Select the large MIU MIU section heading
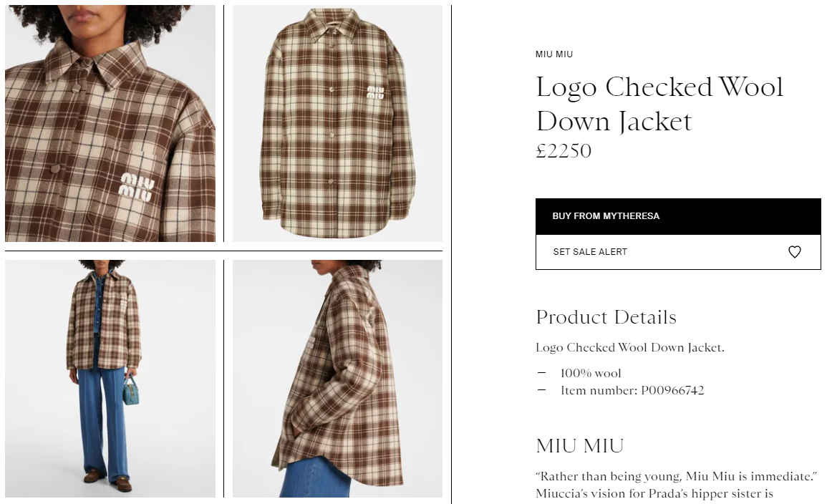This screenshot has height=504, width=827. coord(580,446)
